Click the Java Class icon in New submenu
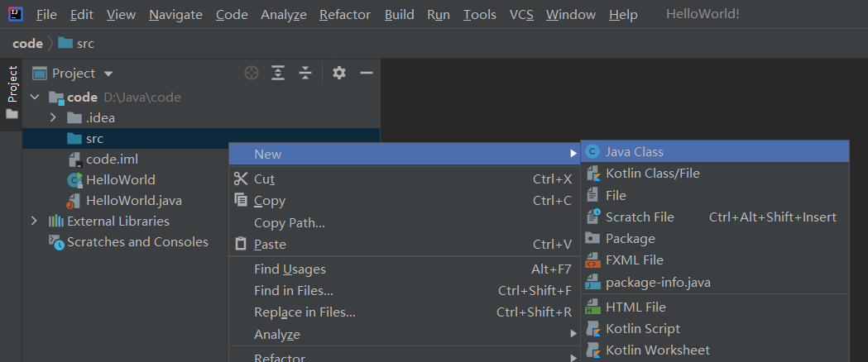The width and height of the screenshot is (868, 362). [x=593, y=151]
